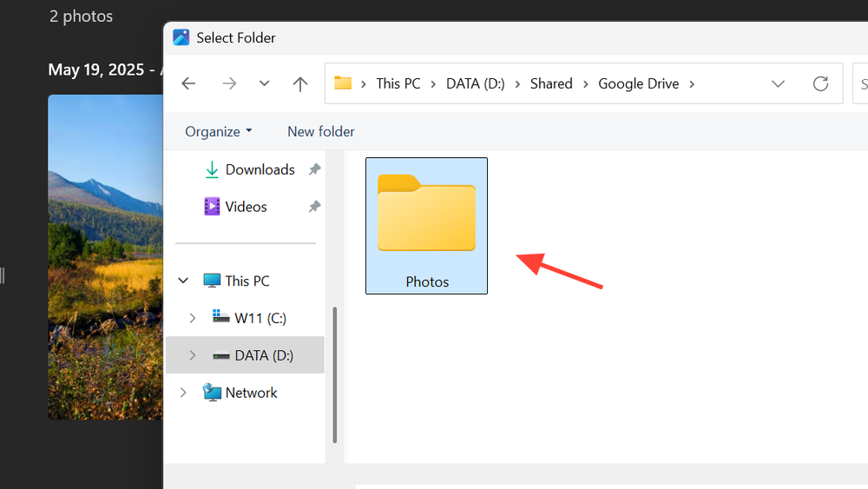This screenshot has height=489, width=868.
Task: Click the folder icon in address bar
Action: (x=343, y=83)
